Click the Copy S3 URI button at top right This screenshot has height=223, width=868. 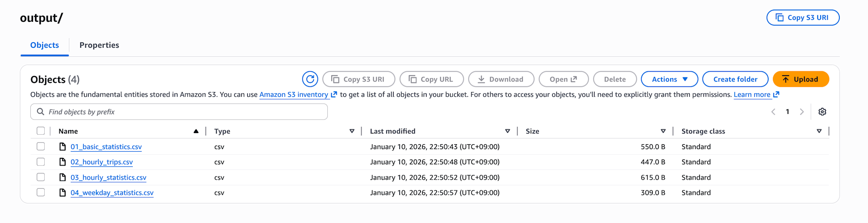802,18
